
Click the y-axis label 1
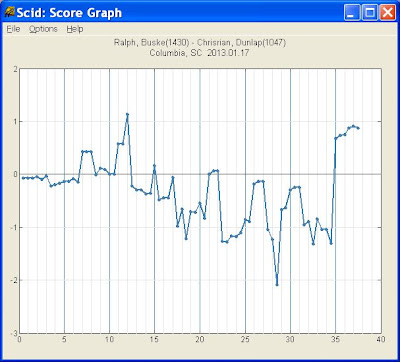[x=15, y=121]
